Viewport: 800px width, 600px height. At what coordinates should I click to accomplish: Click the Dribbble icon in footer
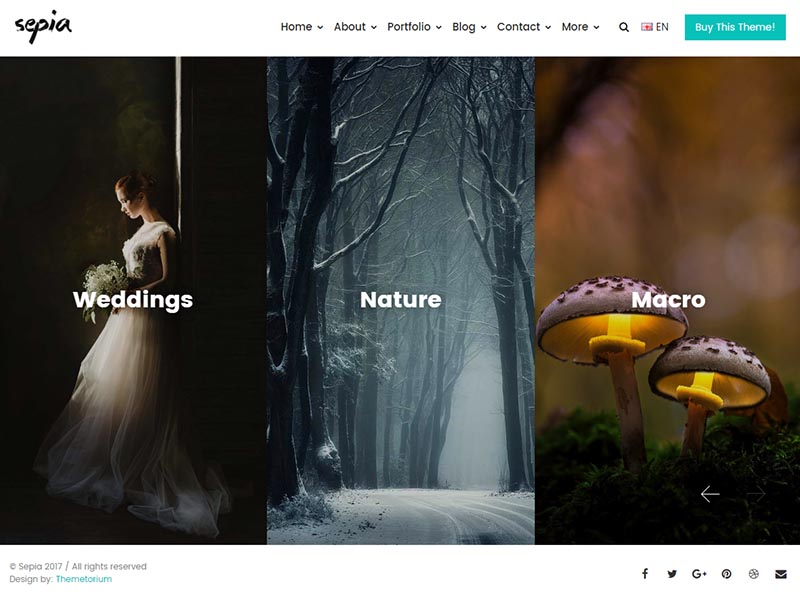coord(754,574)
